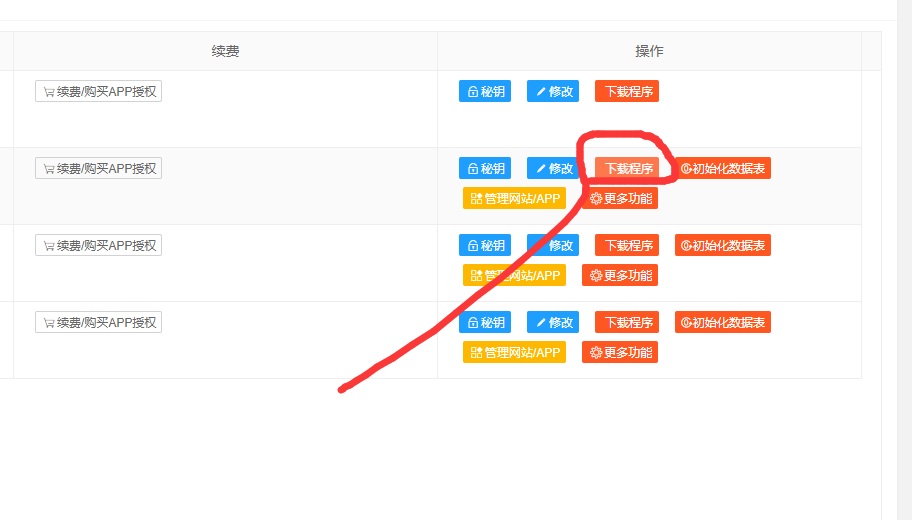Click 续费/购买APP授权 in the third table row
912x520 pixels.
pos(98,245)
